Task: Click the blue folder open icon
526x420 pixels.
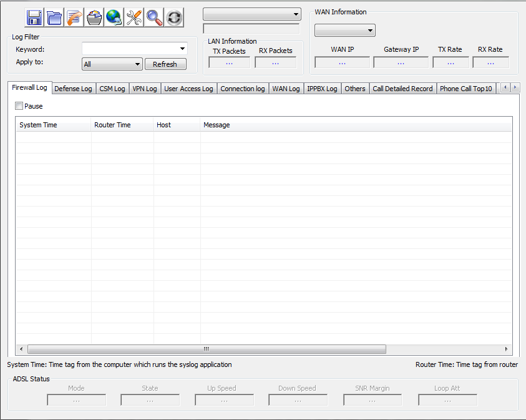Action: (x=54, y=17)
